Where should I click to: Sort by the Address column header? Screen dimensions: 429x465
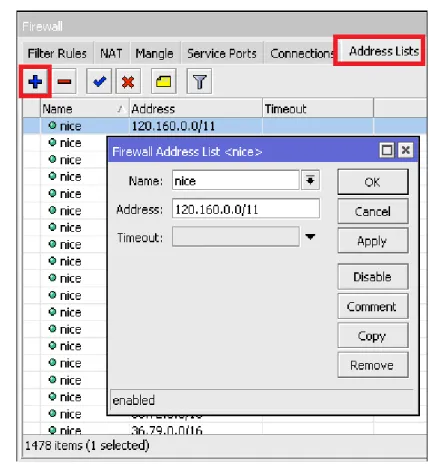click(196, 109)
